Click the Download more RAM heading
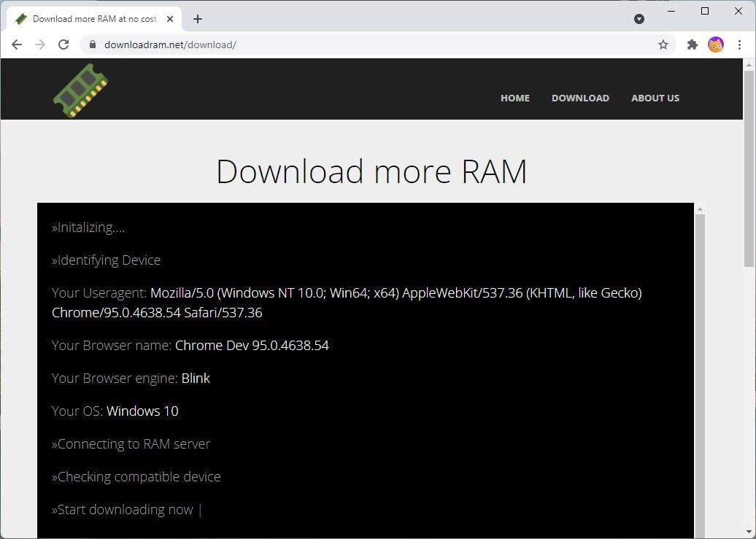 pyautogui.click(x=371, y=171)
